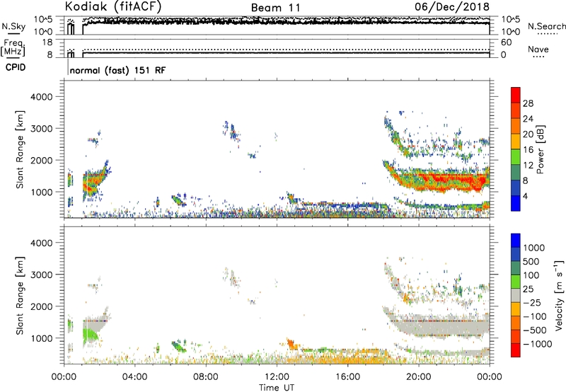This screenshot has height=392, width=566.
Task: Click the '12:00' time tick label
Action: [277, 377]
